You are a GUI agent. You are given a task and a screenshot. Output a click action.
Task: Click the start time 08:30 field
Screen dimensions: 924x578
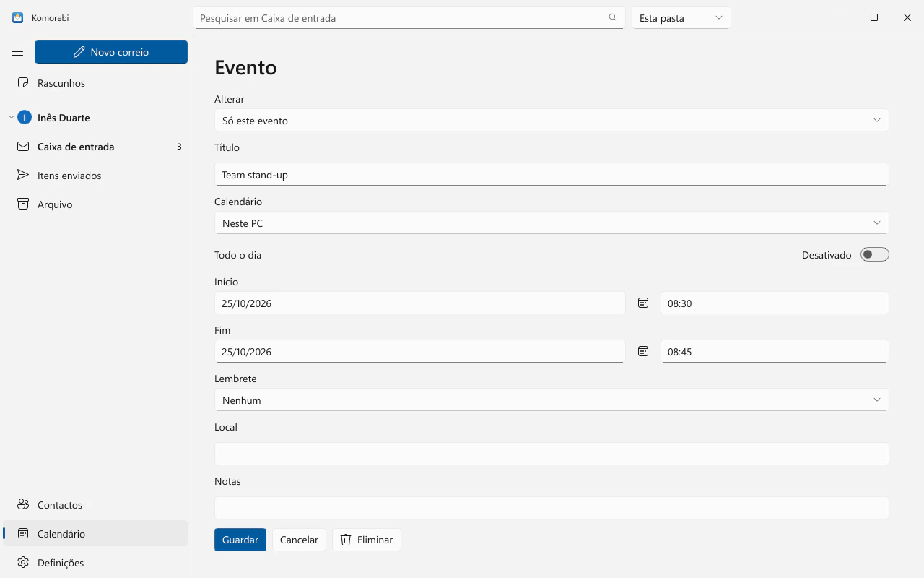[775, 303]
